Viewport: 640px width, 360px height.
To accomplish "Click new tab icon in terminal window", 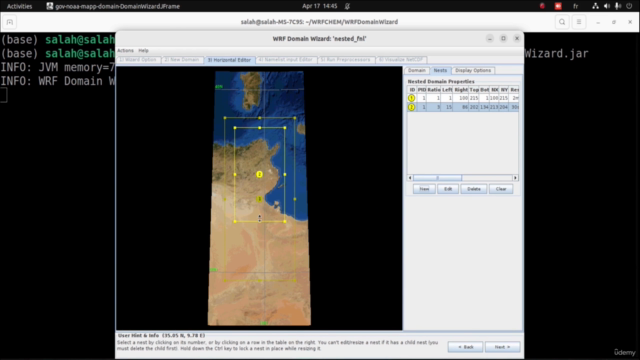I will (x=10, y=22).
